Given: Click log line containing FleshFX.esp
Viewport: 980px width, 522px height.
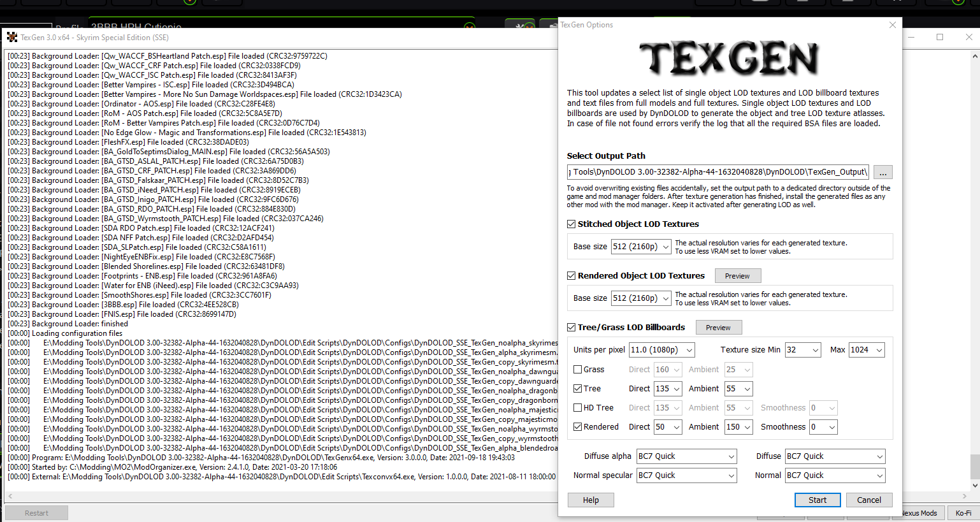Looking at the screenshot, I should coord(128,142).
